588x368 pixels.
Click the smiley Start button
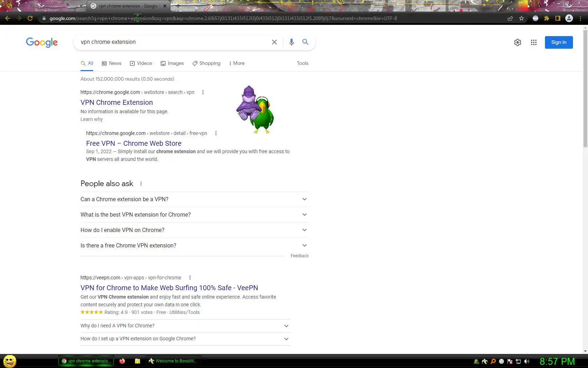click(x=10, y=361)
